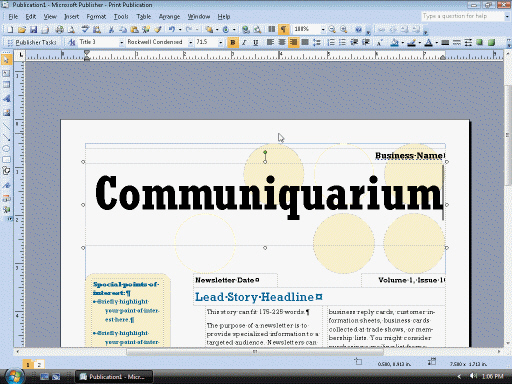
Task: Click the Font Color letter A
Action: click(429, 42)
